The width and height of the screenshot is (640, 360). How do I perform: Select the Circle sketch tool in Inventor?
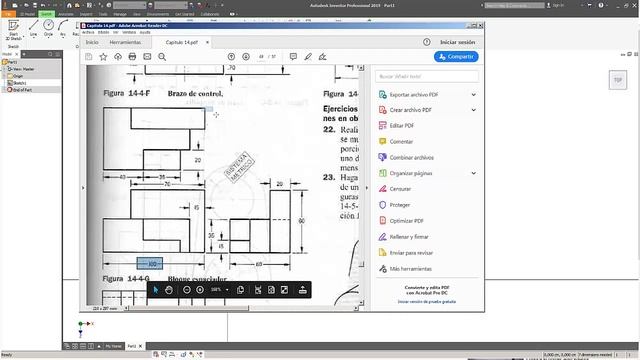48,28
